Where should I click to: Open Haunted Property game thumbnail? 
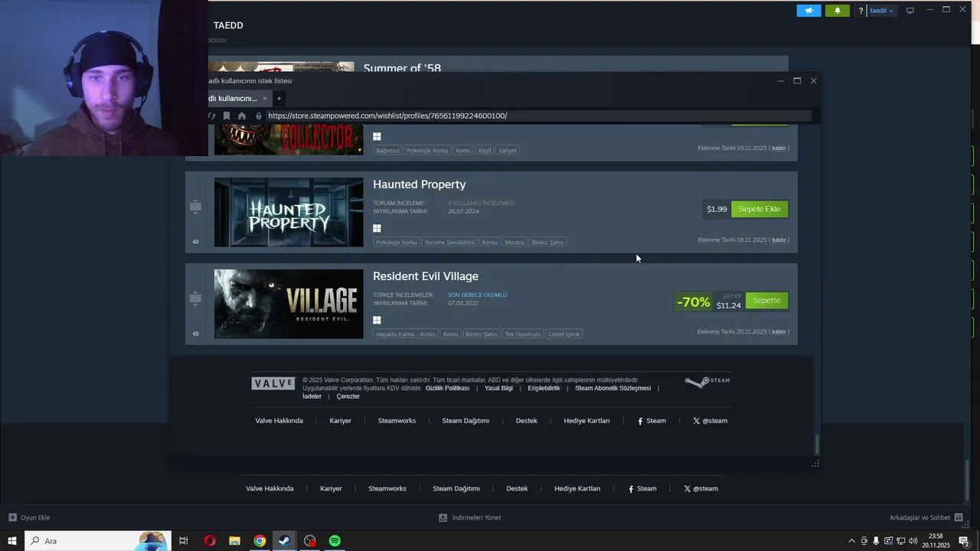(x=289, y=212)
